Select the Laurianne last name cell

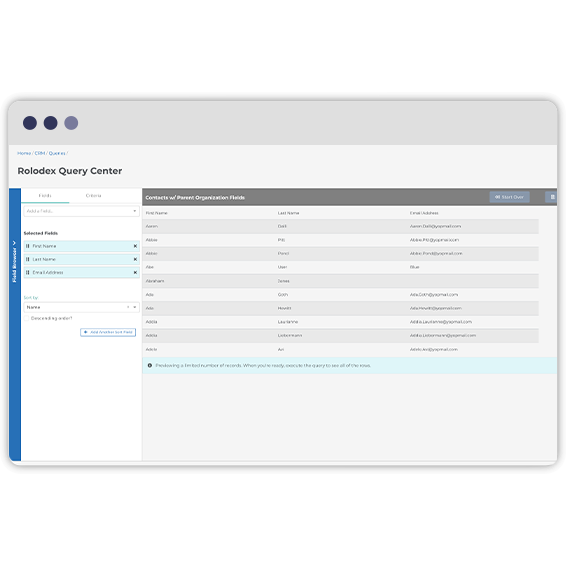(x=288, y=322)
